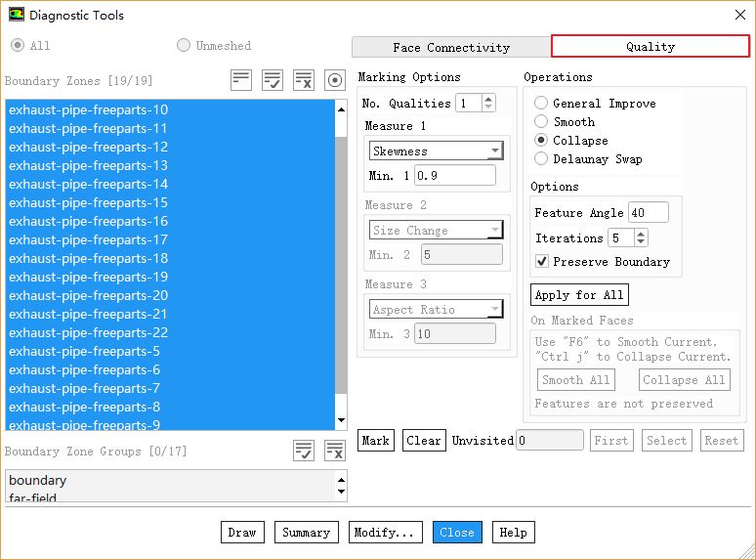The width and height of the screenshot is (756, 560).
Task: Select exhaust-pipe-freeparts-11 zone
Action: tap(170, 128)
